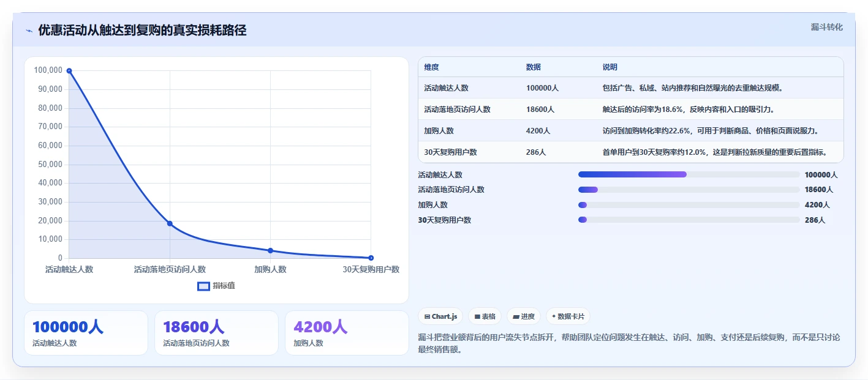Image resolution: width=868 pixels, height=380 pixels.
Task: Click table cell 18600人
Action: 540,110
